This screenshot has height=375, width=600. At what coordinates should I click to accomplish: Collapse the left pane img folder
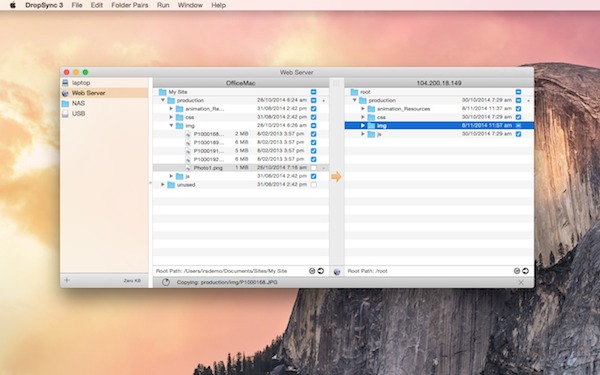pyautogui.click(x=171, y=126)
